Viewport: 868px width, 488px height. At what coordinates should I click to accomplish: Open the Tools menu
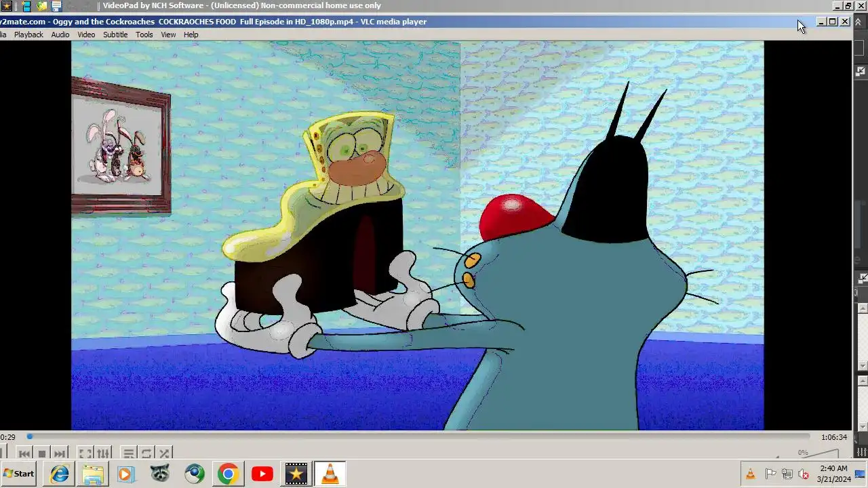pyautogui.click(x=144, y=35)
